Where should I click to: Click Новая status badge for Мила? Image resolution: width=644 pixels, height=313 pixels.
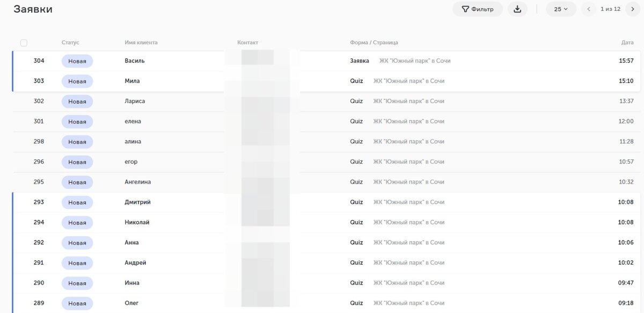point(77,81)
